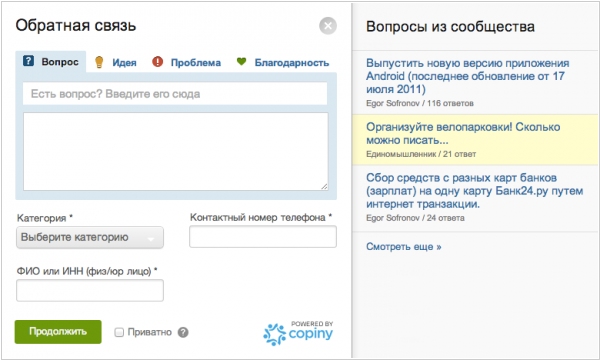Open the Android app update question

tap(468, 76)
